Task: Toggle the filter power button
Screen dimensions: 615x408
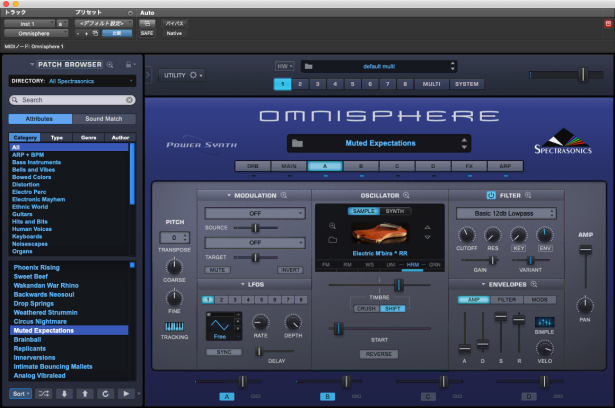Action: [491, 194]
